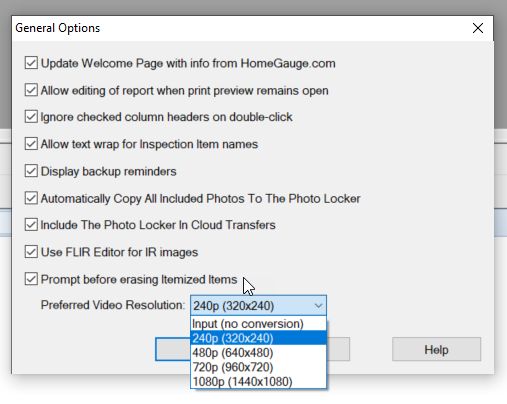Toggle Automatically Copy All Included Photos option

point(31,198)
